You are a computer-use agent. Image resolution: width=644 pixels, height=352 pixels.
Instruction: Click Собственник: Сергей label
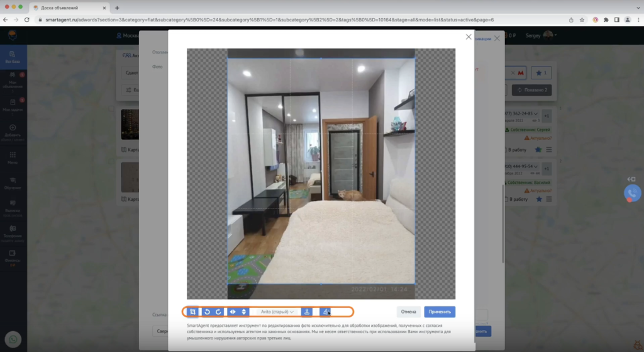coord(528,130)
